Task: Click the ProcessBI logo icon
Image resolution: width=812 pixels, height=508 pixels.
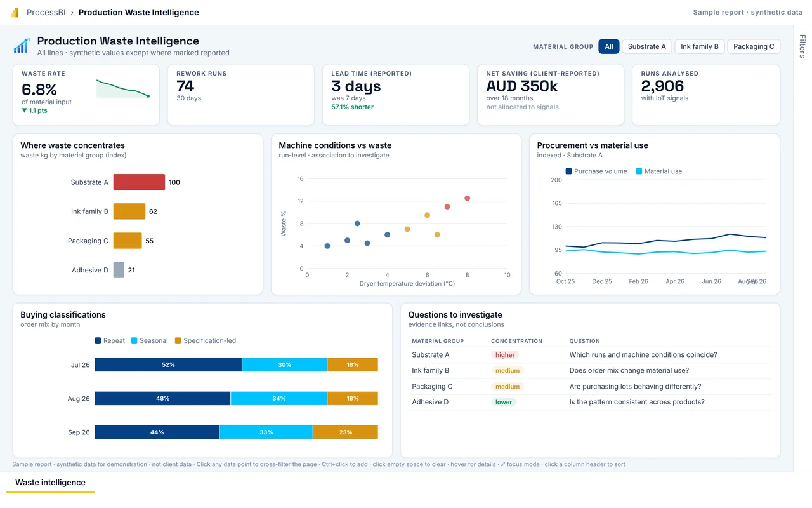Action: tap(15, 13)
